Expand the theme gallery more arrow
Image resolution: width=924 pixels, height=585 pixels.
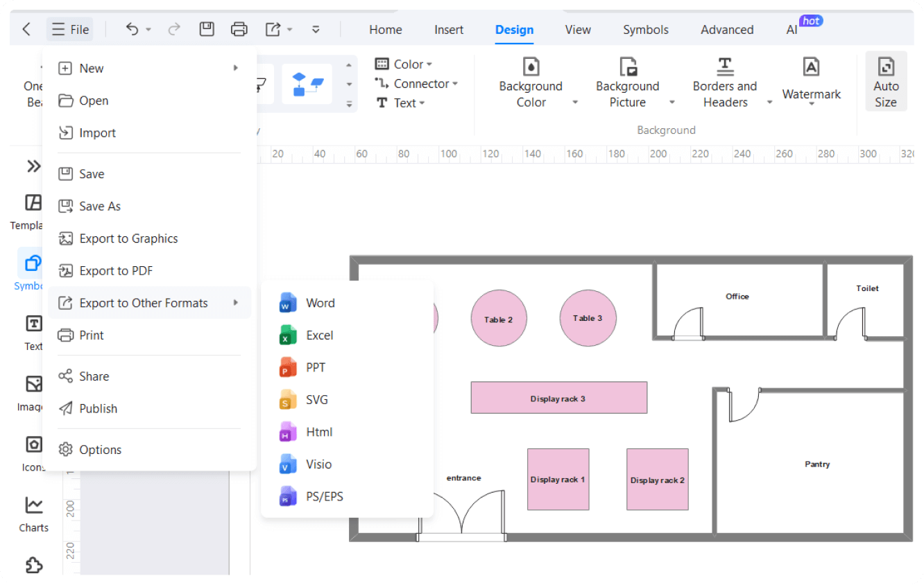(349, 104)
